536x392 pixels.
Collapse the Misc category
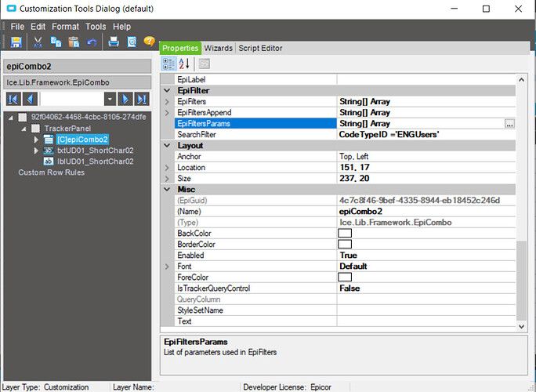click(167, 189)
